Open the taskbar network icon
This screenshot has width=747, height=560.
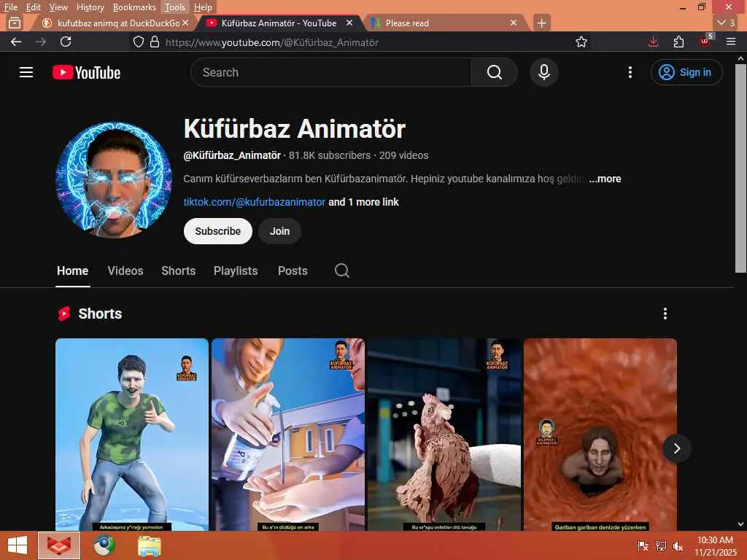(660, 545)
